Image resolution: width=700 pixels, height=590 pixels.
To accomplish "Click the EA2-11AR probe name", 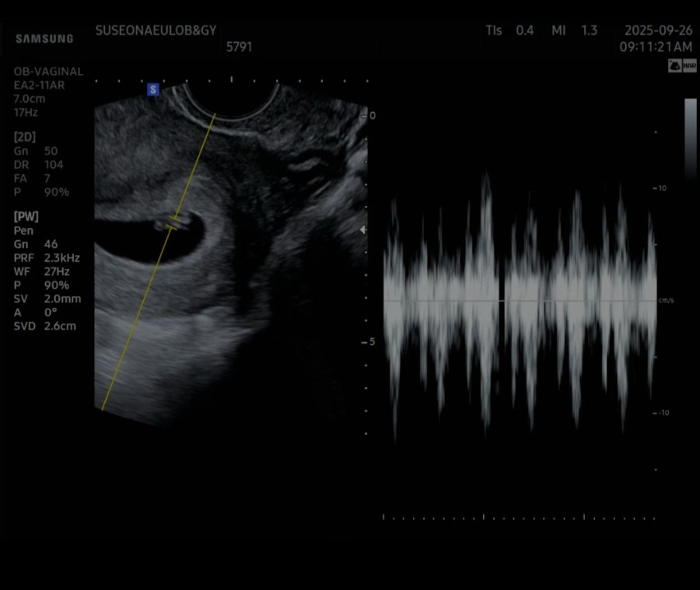I will (x=39, y=86).
